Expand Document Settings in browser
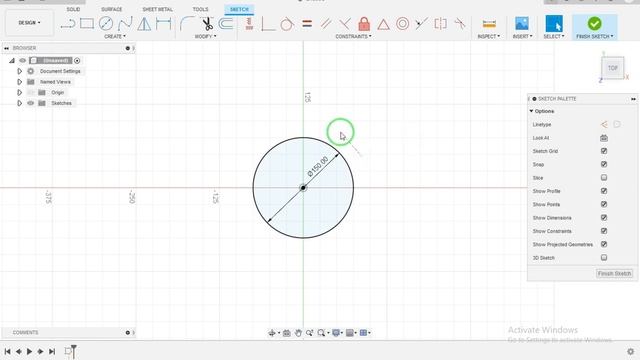 coord(19,71)
